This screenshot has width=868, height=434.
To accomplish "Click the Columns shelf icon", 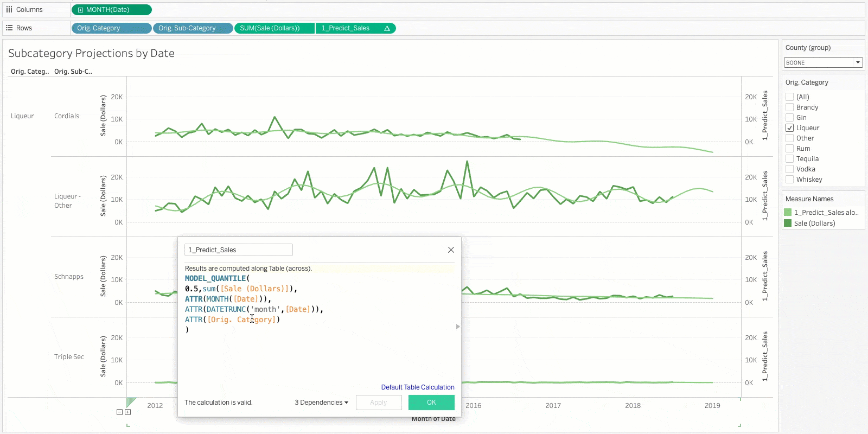I will coord(9,10).
